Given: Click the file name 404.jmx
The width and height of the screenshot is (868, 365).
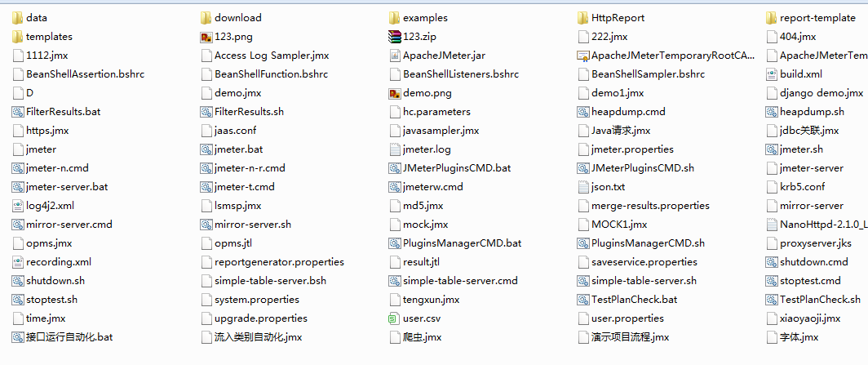Looking at the screenshot, I should coord(798,37).
